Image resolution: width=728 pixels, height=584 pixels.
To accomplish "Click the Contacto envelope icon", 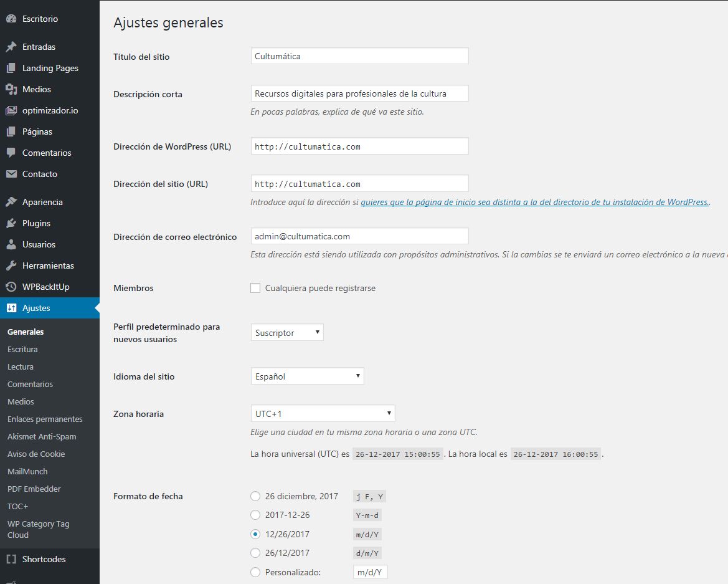I will 11,174.
